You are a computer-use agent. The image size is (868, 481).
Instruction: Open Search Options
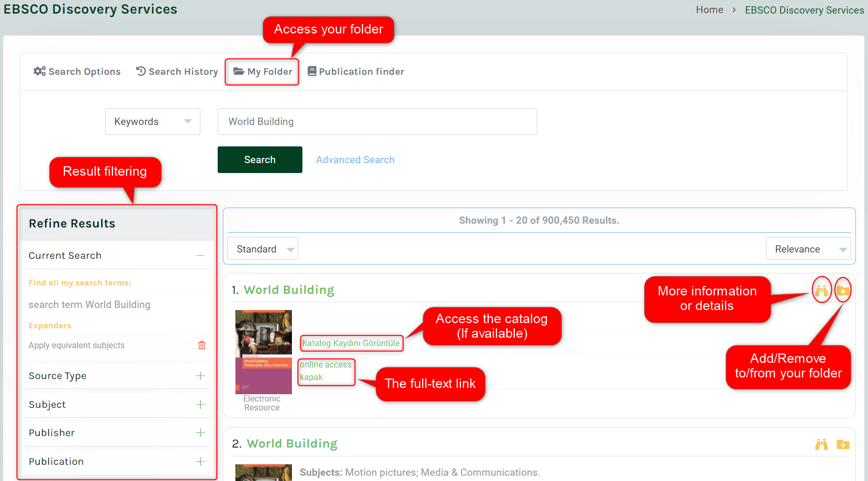point(77,72)
